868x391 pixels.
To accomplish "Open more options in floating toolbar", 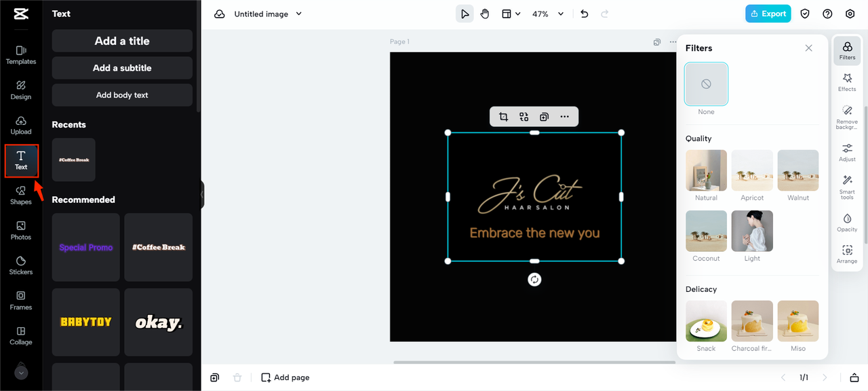I will click(x=564, y=117).
